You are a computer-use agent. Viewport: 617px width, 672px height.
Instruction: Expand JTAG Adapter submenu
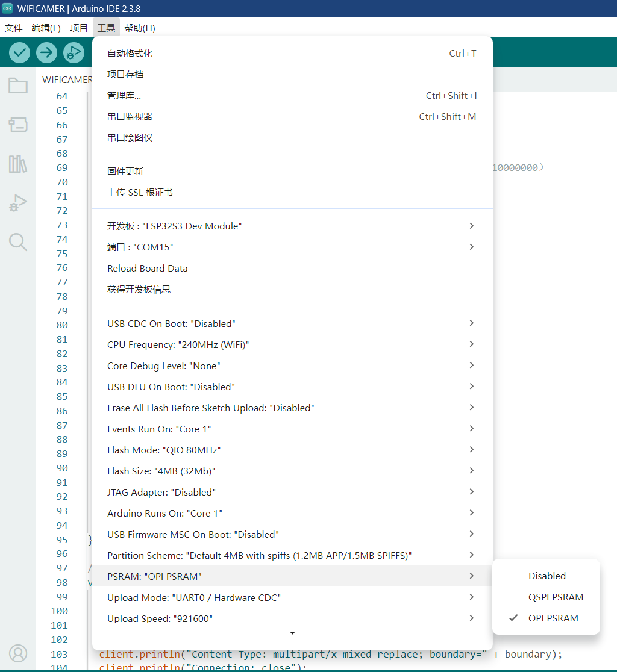(292, 492)
